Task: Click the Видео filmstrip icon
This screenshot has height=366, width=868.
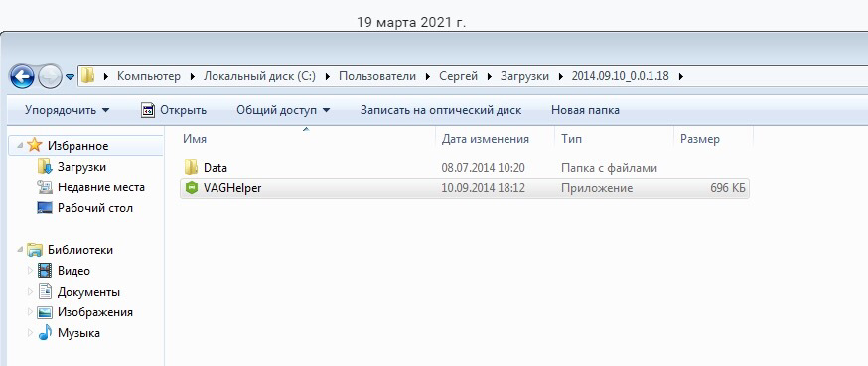Action: tap(45, 271)
